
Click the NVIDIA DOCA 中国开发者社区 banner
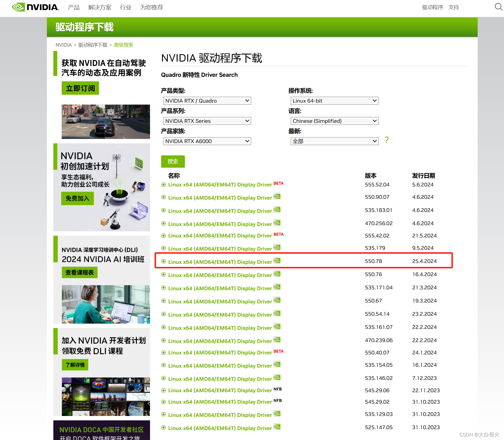(102, 430)
